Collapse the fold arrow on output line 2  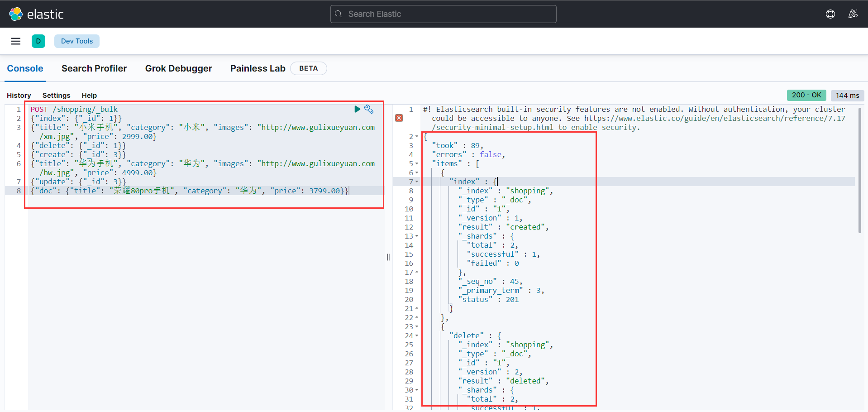click(417, 136)
